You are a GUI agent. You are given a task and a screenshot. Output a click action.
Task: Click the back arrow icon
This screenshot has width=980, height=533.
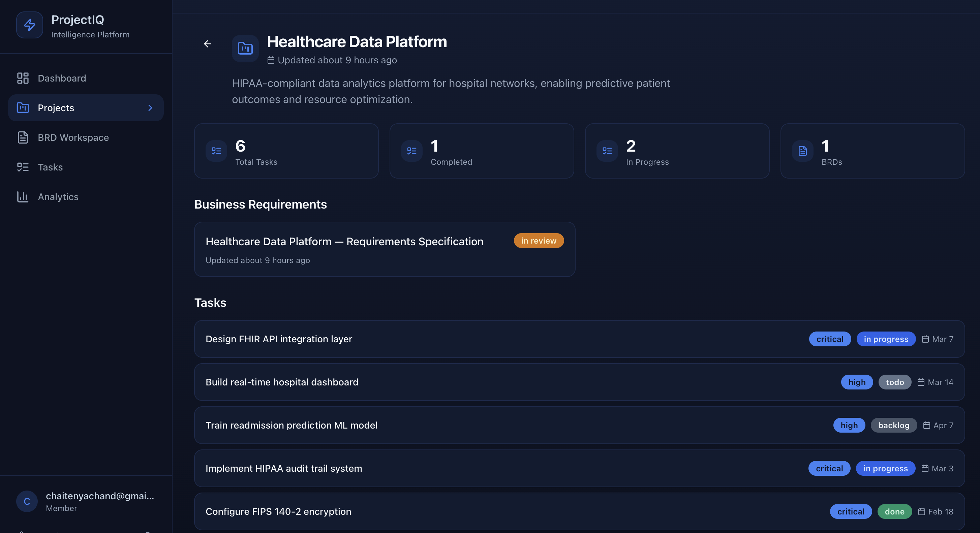click(207, 44)
